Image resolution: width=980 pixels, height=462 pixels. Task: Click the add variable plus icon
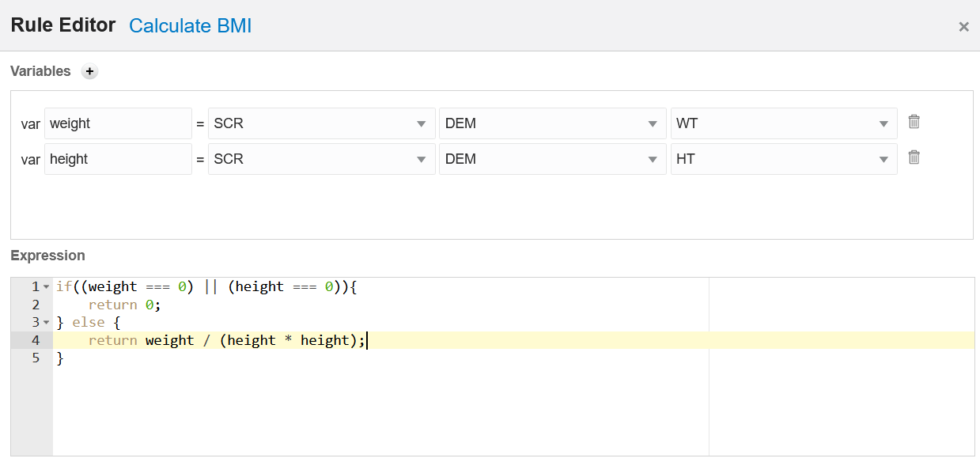(90, 71)
